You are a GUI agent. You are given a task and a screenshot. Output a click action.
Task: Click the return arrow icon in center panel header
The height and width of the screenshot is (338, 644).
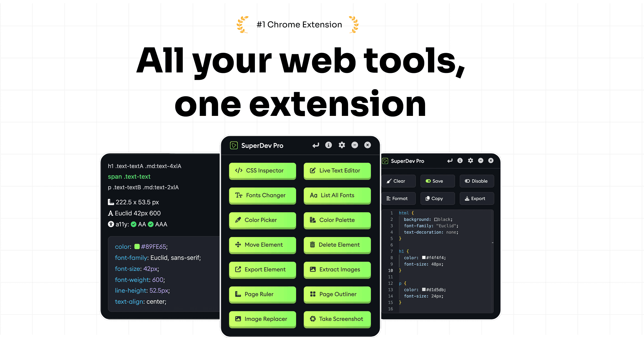tap(316, 145)
